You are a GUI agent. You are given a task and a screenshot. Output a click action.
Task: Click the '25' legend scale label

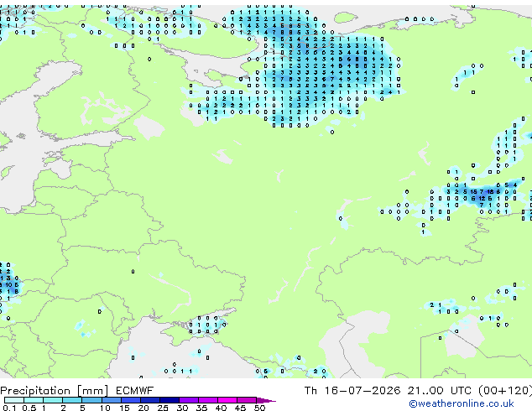point(163,408)
